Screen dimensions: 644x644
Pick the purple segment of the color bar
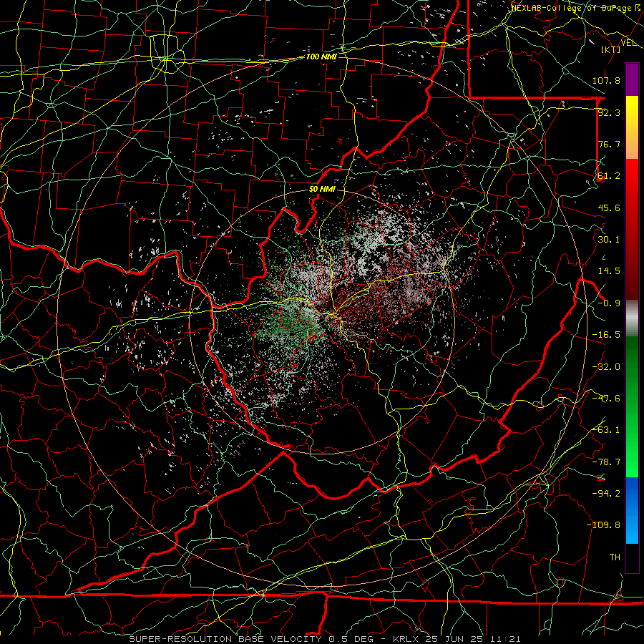[632, 79]
